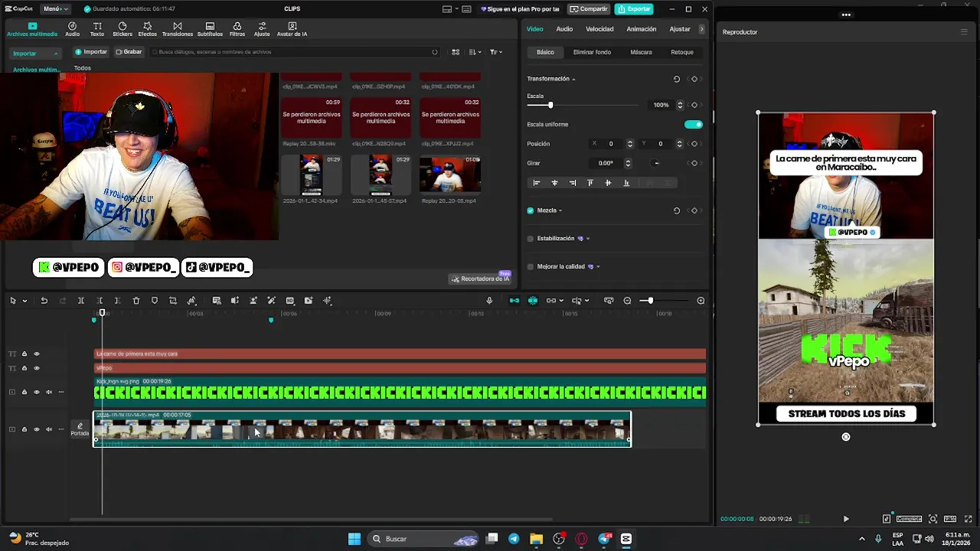Viewport: 980px width, 551px height.
Task: Open the Filtros panel
Action: coord(237,29)
